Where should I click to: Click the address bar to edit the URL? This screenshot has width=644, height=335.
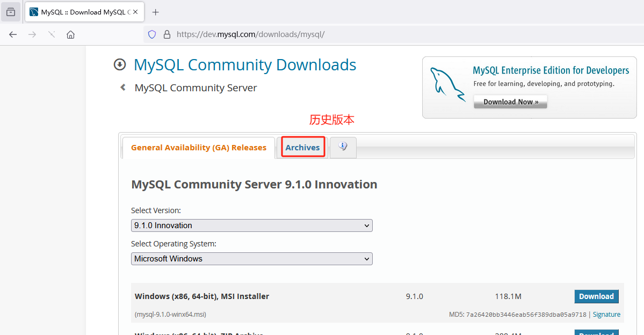322,34
